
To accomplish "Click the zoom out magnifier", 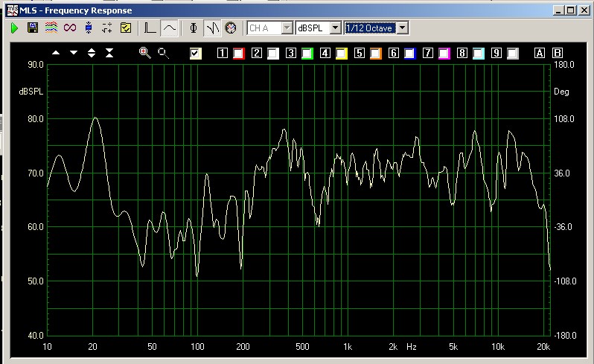I will click(162, 53).
